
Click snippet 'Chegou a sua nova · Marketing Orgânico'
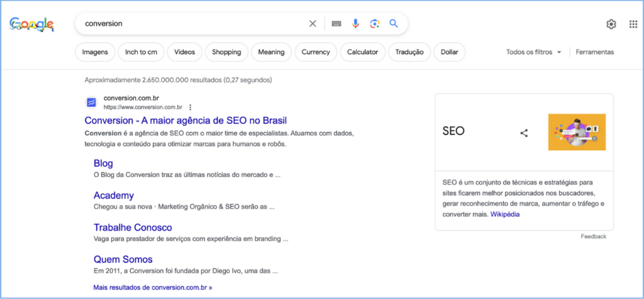click(x=184, y=207)
